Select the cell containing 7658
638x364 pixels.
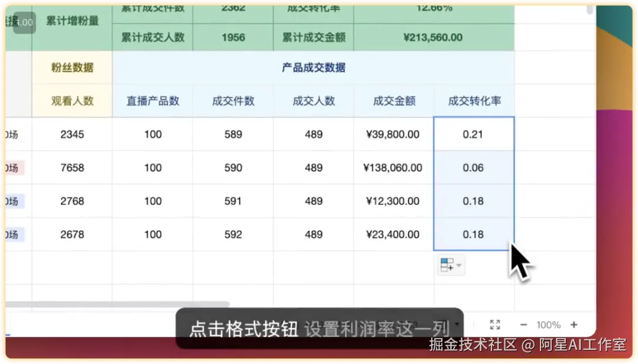click(x=72, y=168)
